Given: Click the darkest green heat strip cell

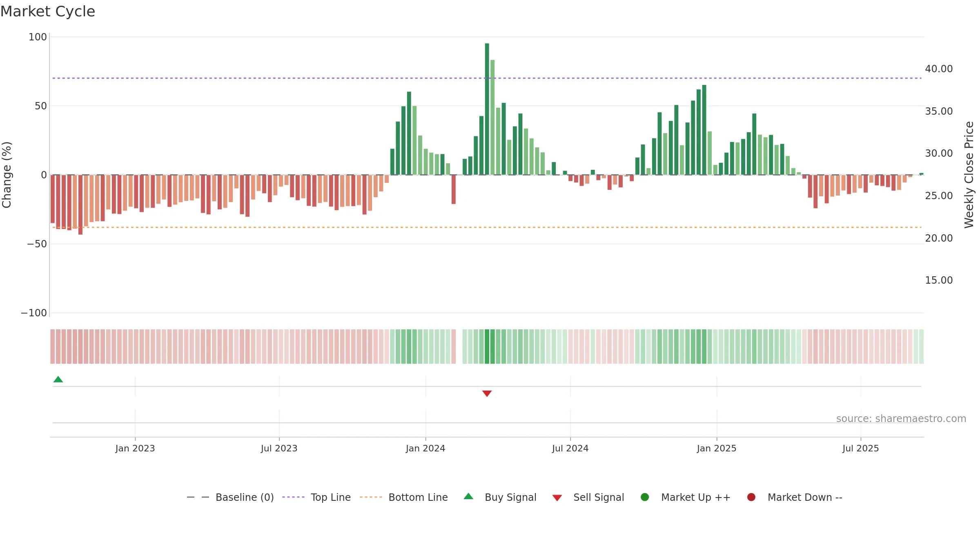Looking at the screenshot, I should 487,347.
